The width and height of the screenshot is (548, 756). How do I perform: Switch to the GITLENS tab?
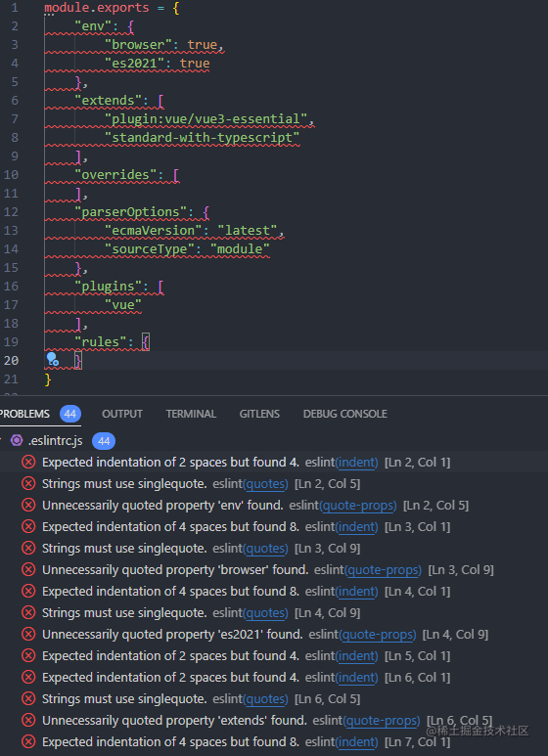click(259, 414)
